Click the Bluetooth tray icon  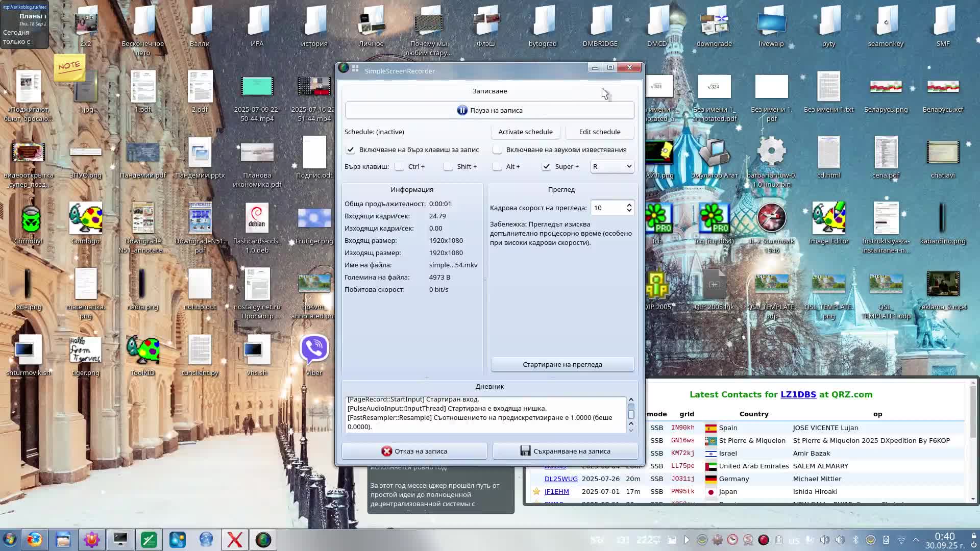[x=855, y=540]
